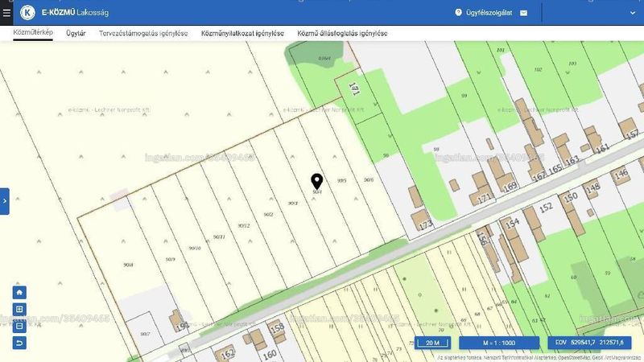This screenshot has width=644, height=362.
Task: Open the hamburger menu
Action: (6, 13)
